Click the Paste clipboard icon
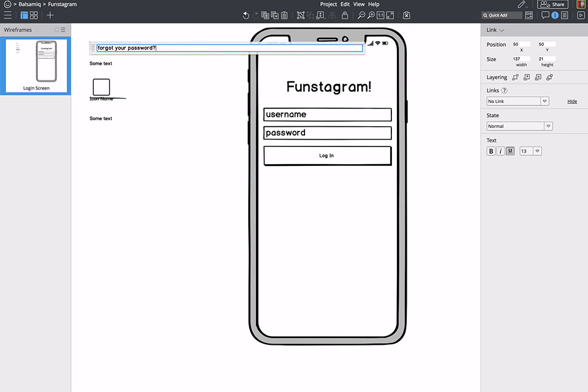Viewport: 588px width, 392px height. [x=285, y=15]
